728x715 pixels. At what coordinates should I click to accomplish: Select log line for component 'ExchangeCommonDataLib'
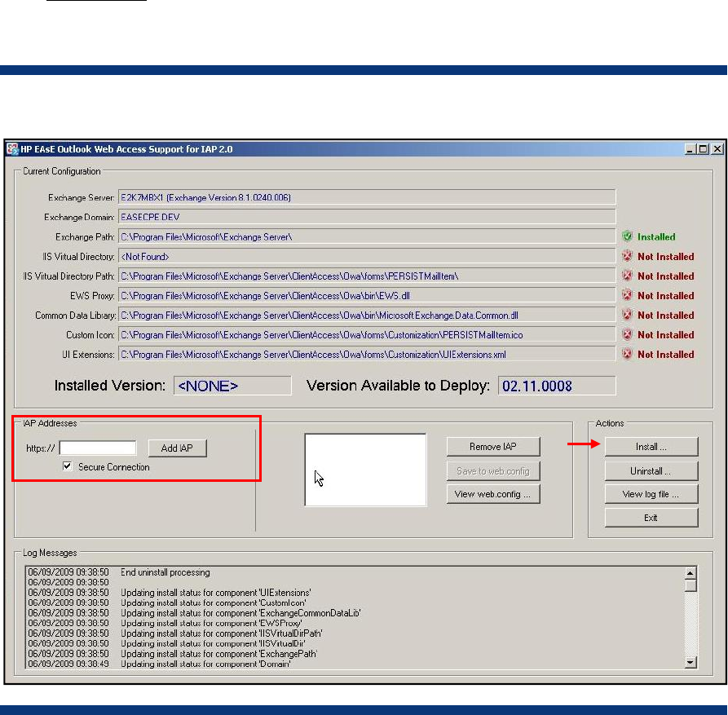point(240,613)
